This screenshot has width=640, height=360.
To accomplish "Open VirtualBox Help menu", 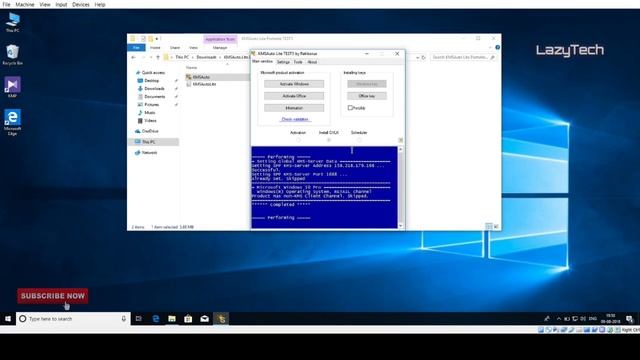I will pos(100,4).
